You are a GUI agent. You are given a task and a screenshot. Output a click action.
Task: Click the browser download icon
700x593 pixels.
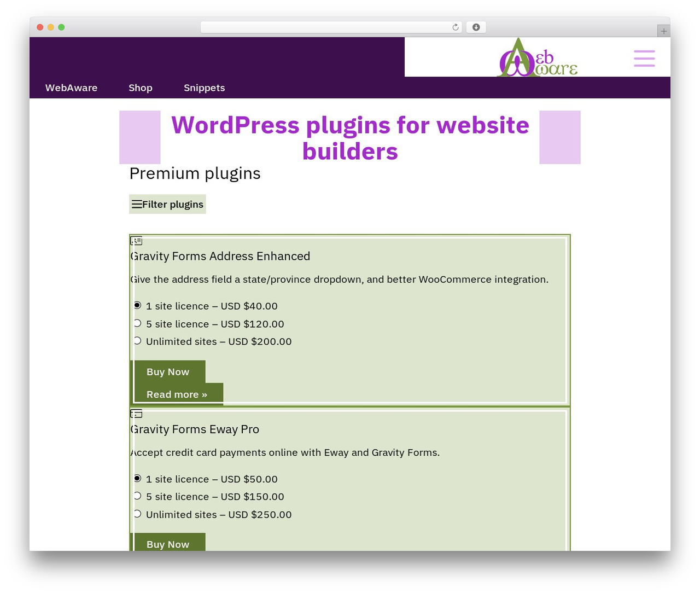(476, 27)
